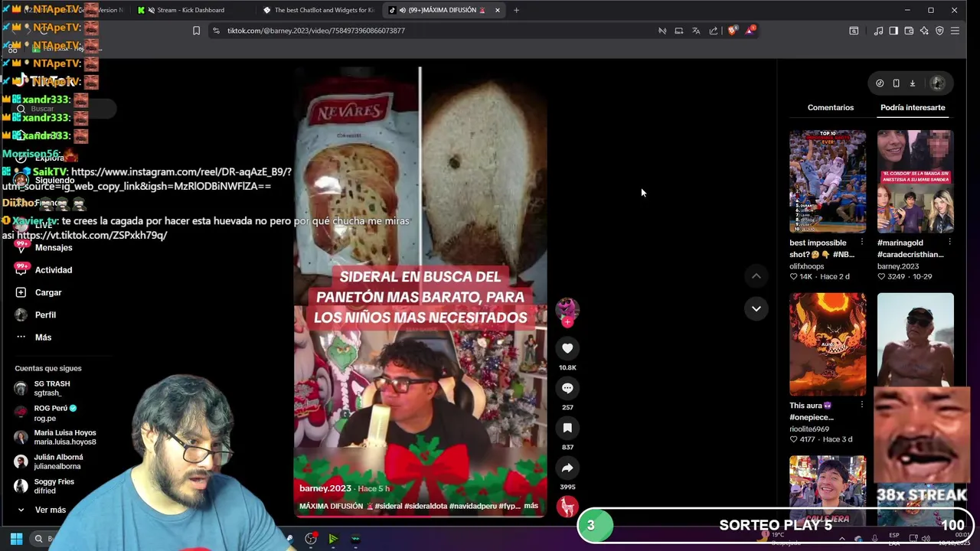Open the #marinagold video thumbnail
This screenshot has width=980, height=551.
pyautogui.click(x=916, y=181)
